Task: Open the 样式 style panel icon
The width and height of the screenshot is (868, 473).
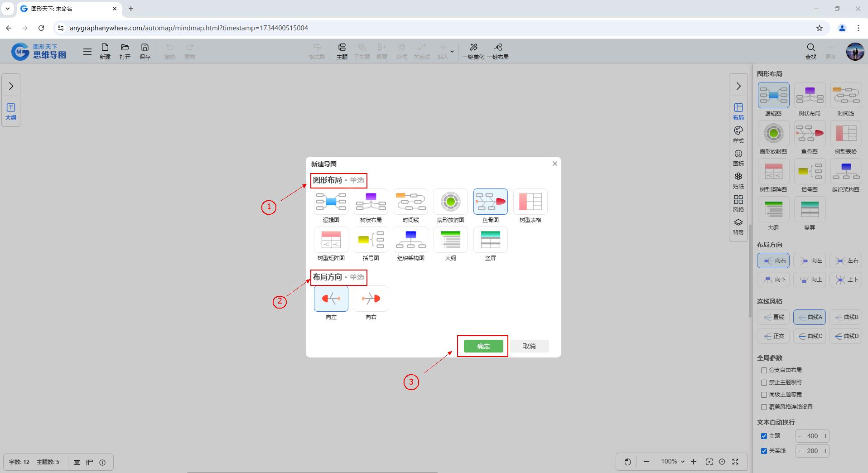Action: click(x=738, y=135)
